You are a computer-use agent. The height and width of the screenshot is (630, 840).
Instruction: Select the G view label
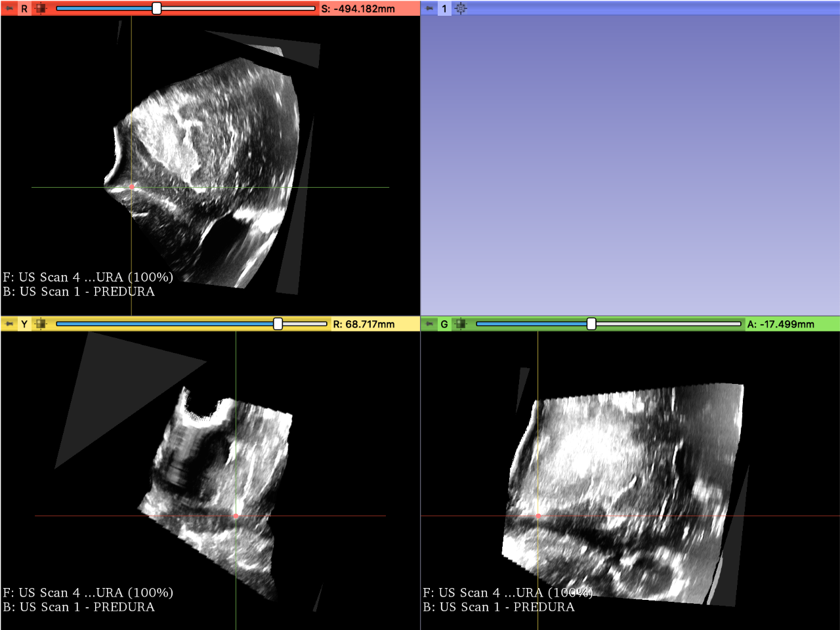[444, 324]
